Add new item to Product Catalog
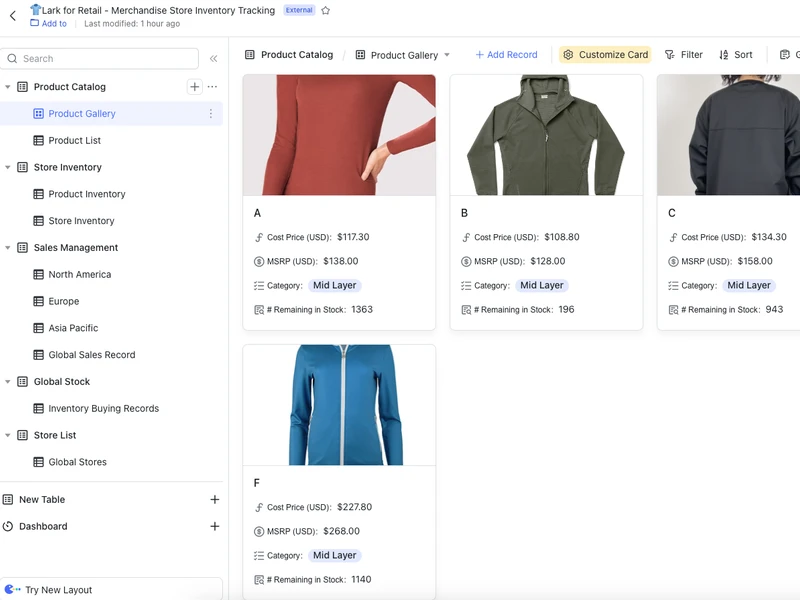This screenshot has width=800, height=600. click(x=194, y=87)
